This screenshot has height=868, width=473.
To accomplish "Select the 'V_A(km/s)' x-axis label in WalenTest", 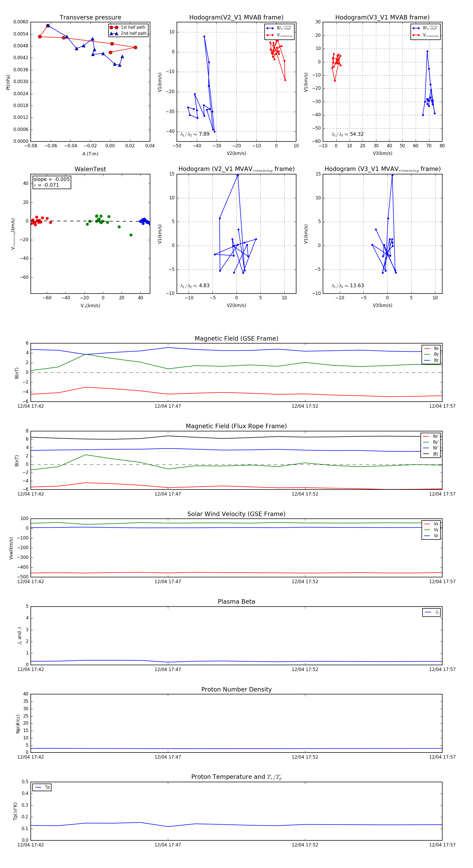I will pos(90,306).
